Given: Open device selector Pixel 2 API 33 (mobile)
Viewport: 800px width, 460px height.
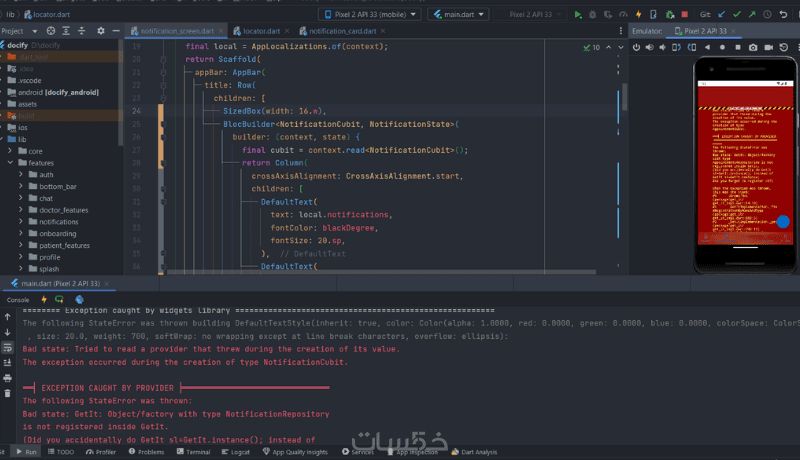Looking at the screenshot, I should pyautogui.click(x=370, y=14).
